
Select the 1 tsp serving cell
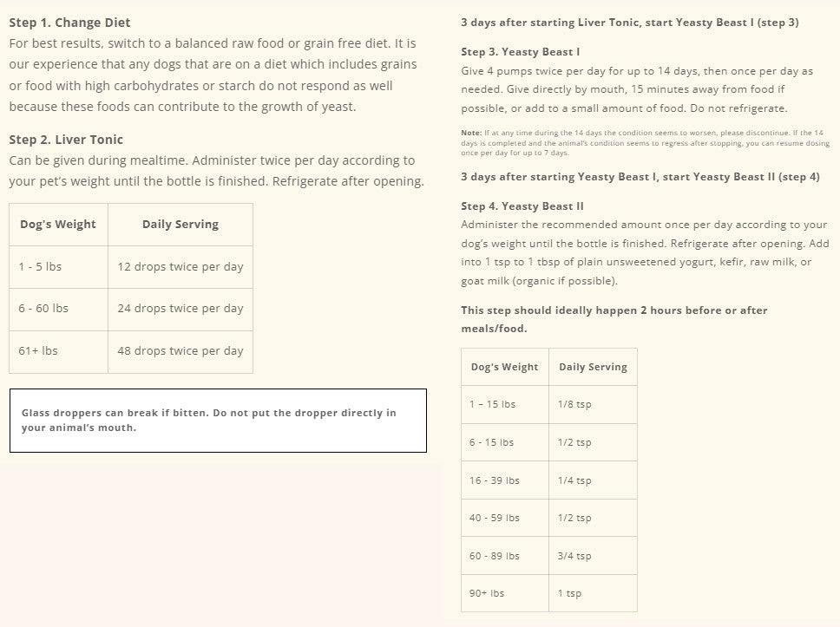(593, 593)
